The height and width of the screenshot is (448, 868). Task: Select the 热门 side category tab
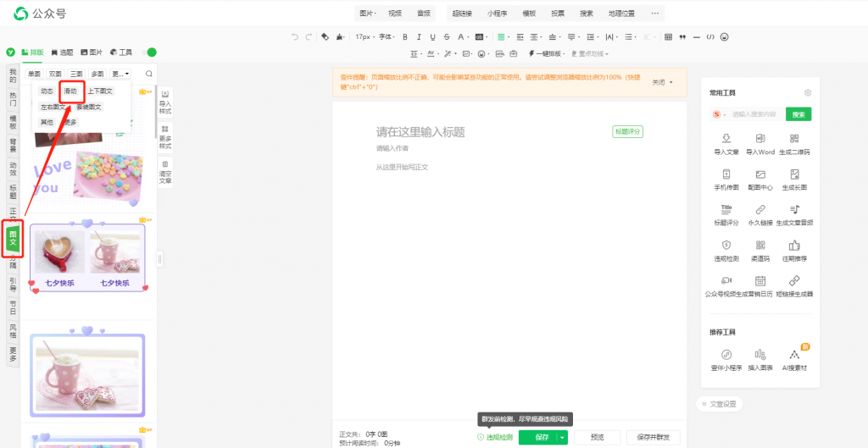[13, 99]
